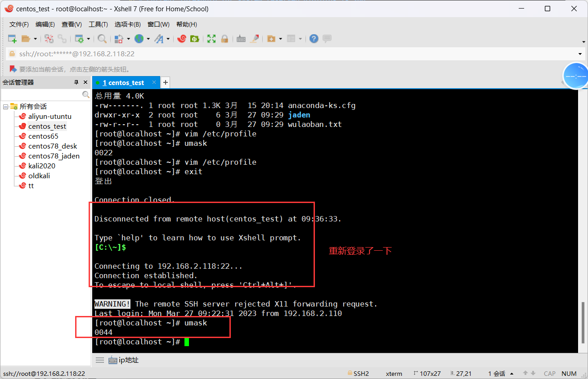Screen dimensions: 588x379
Task: Add a new tab with plus button
Action: (166, 82)
